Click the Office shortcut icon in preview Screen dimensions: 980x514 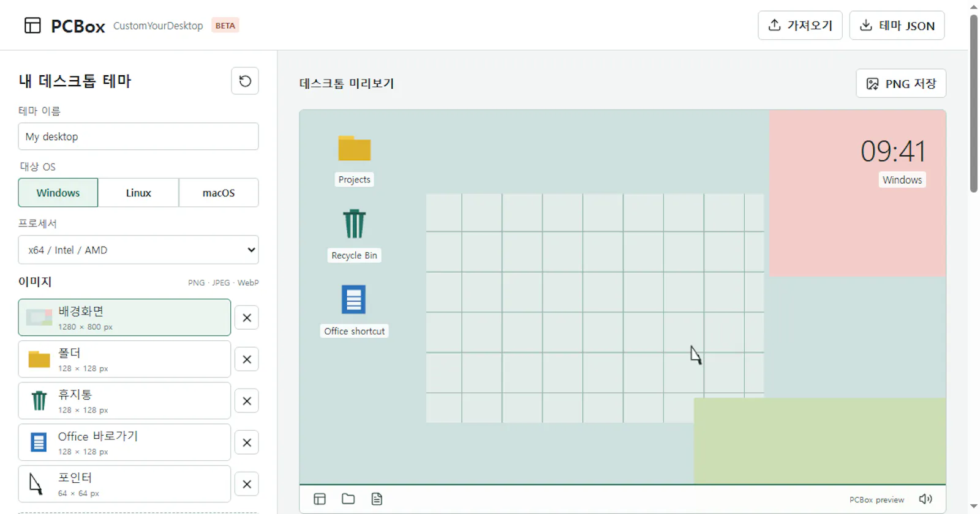[x=353, y=299]
